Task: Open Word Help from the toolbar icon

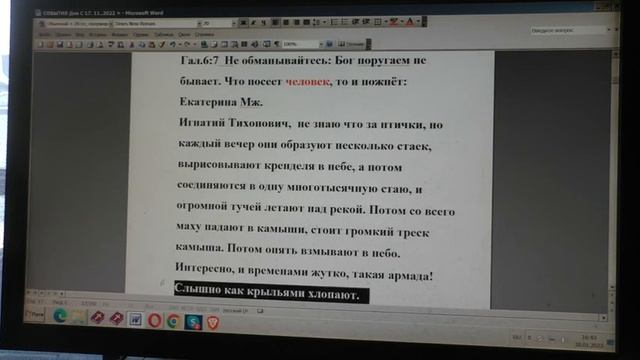Action: pos(329,44)
